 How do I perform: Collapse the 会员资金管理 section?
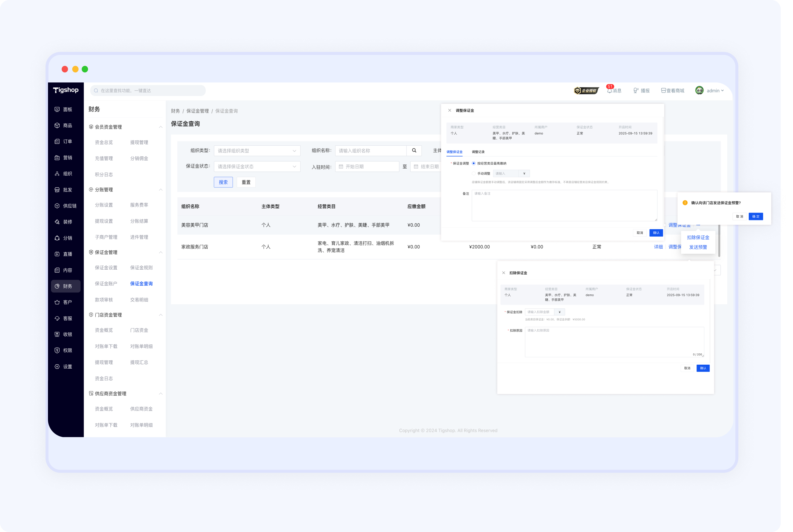click(161, 127)
